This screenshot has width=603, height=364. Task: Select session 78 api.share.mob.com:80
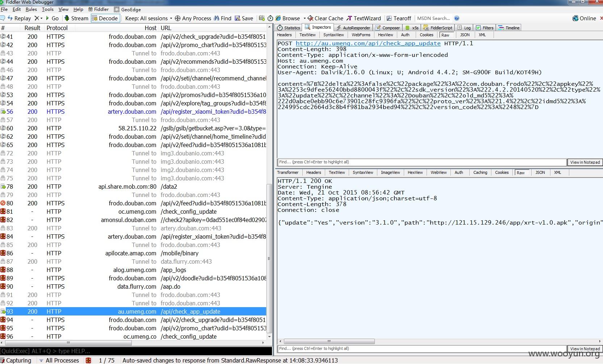pyautogui.click(x=133, y=187)
